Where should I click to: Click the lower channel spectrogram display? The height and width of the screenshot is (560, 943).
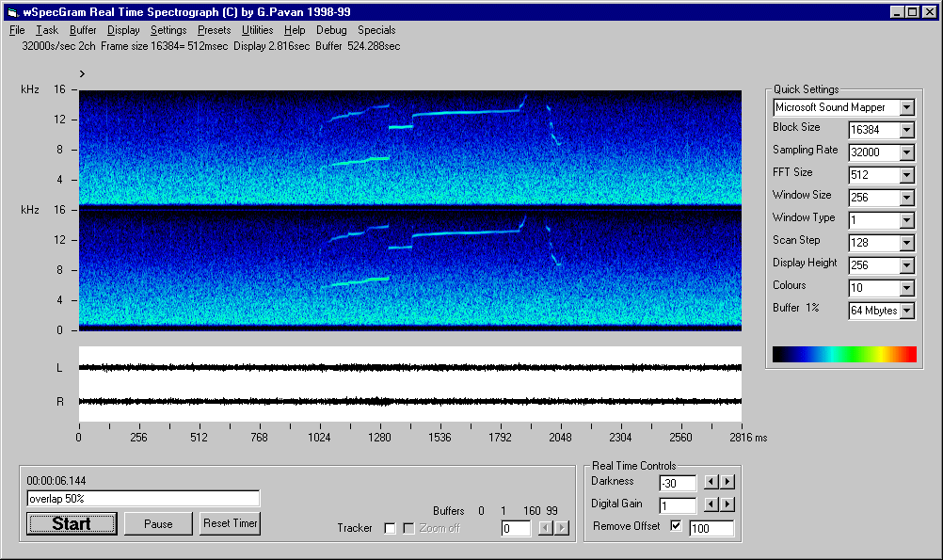[x=410, y=269]
